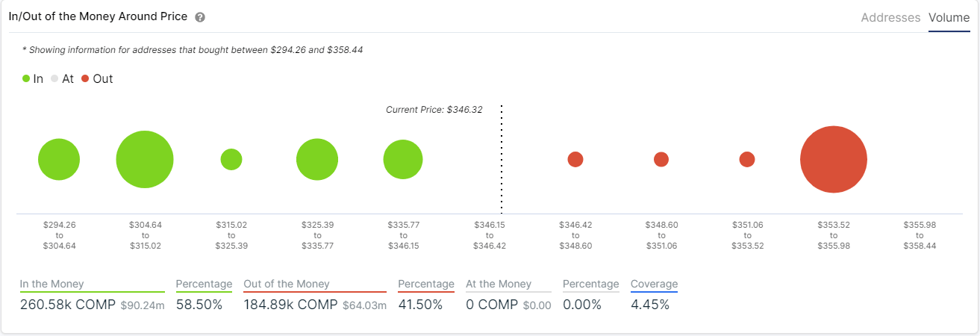
Task: Click the small green bubble at $315.02–$325.39
Action: [x=231, y=159]
